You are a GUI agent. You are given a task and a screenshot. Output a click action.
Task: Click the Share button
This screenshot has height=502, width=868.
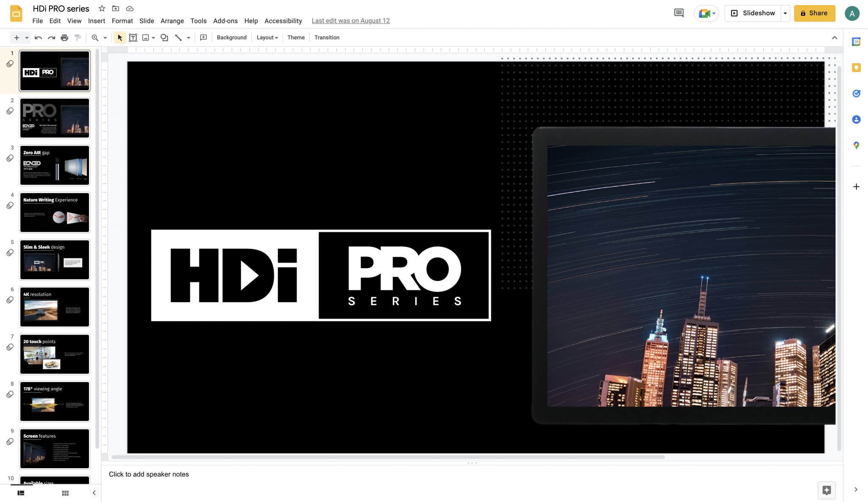point(814,13)
